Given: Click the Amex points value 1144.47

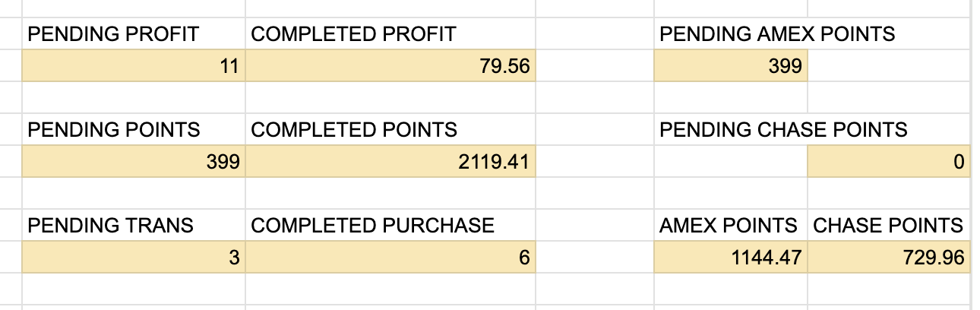Looking at the screenshot, I should (730, 258).
